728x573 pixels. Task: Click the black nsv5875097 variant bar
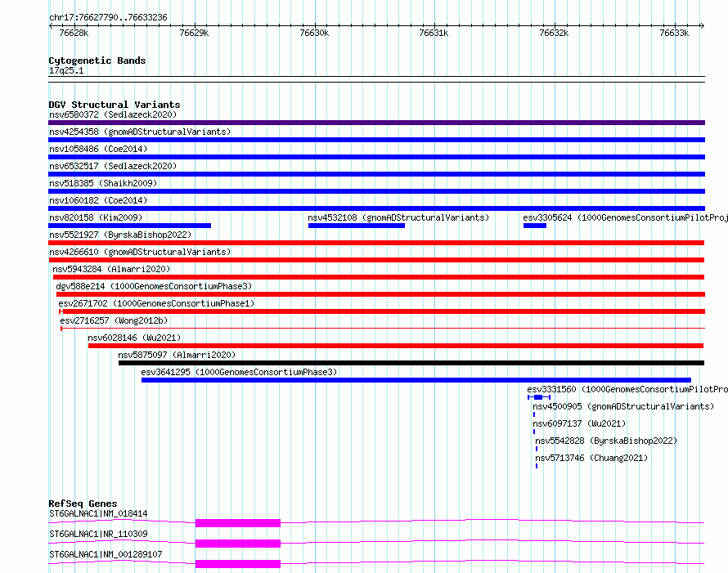tap(411, 363)
